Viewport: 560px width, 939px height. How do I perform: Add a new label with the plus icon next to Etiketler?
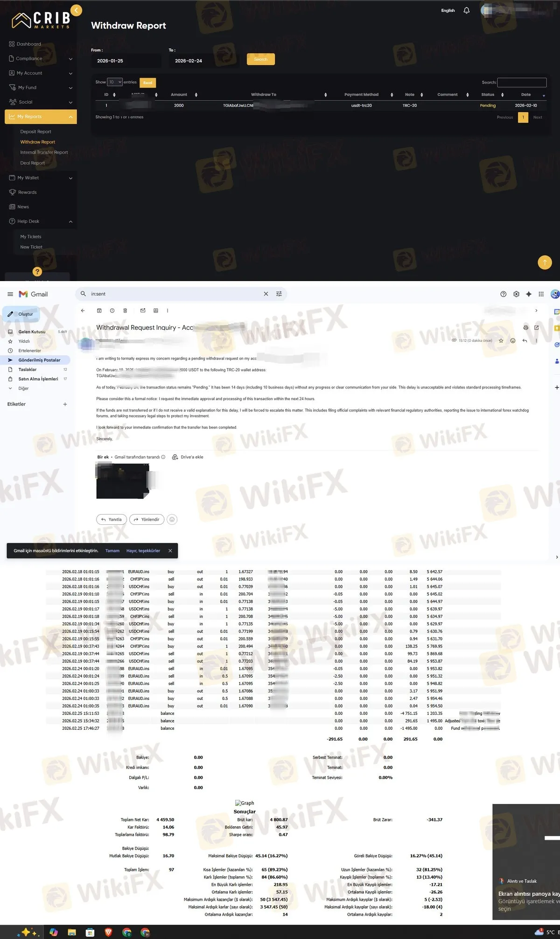65,404
